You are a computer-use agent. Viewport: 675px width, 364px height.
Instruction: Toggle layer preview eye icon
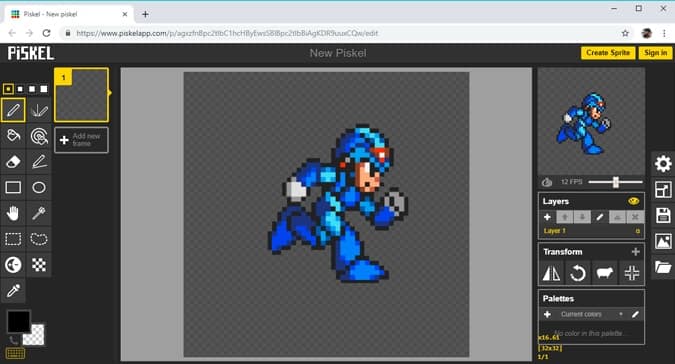(x=633, y=201)
